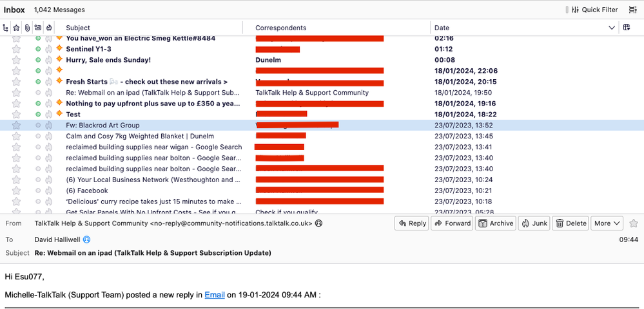Click the Date column header label
This screenshot has height=309, width=644.
[442, 28]
